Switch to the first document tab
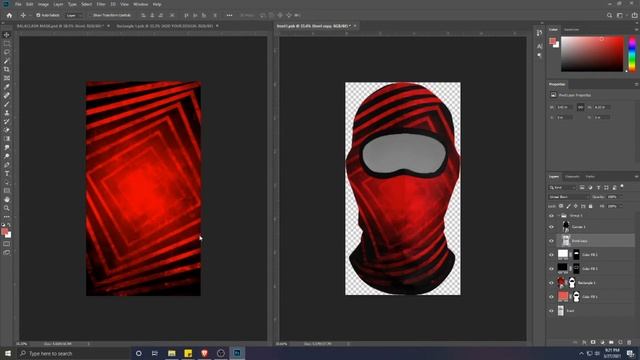 click(60, 26)
